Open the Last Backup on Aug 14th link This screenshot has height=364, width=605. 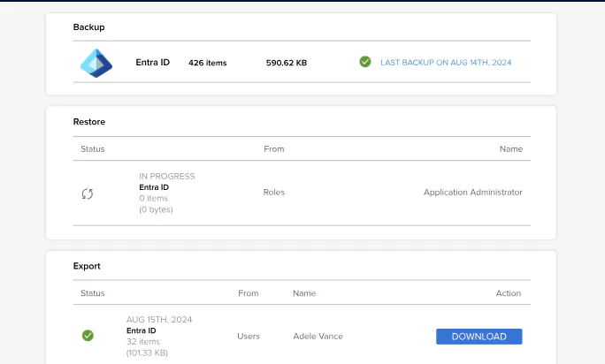coord(446,63)
